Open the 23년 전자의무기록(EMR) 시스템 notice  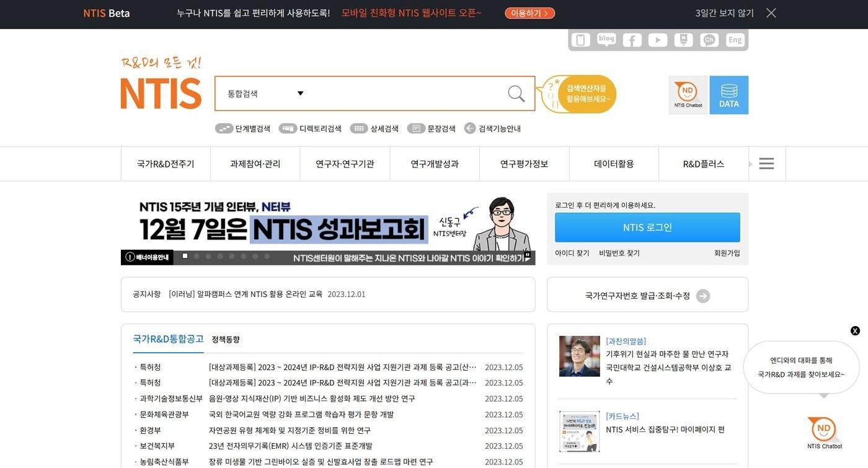click(291, 446)
